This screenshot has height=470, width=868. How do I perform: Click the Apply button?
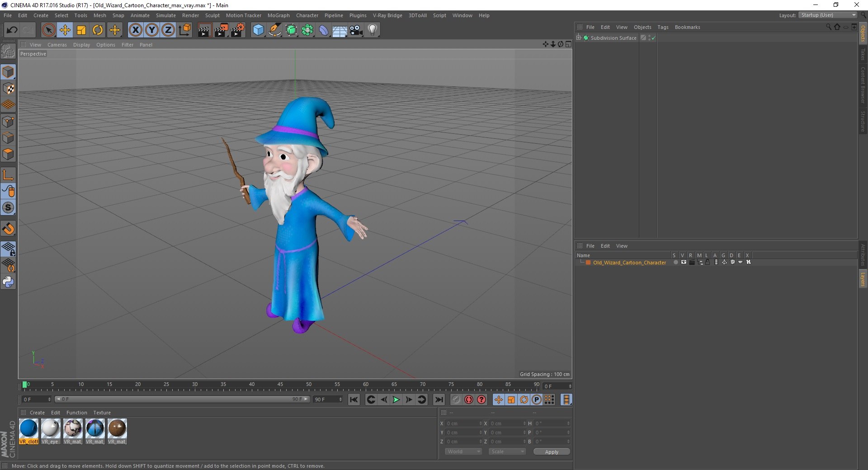pos(552,452)
